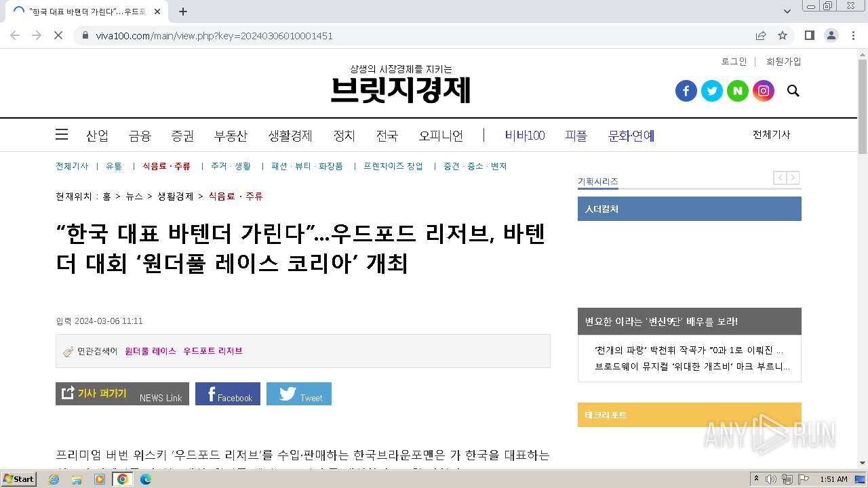
Task: Share article via Tweet button
Action: coord(299,394)
